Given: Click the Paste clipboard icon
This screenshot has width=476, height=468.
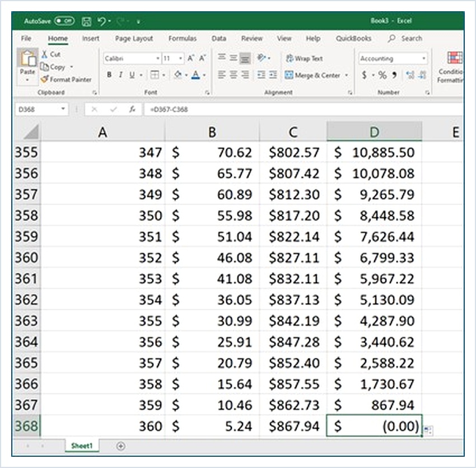Looking at the screenshot, I should pyautogui.click(x=27, y=58).
